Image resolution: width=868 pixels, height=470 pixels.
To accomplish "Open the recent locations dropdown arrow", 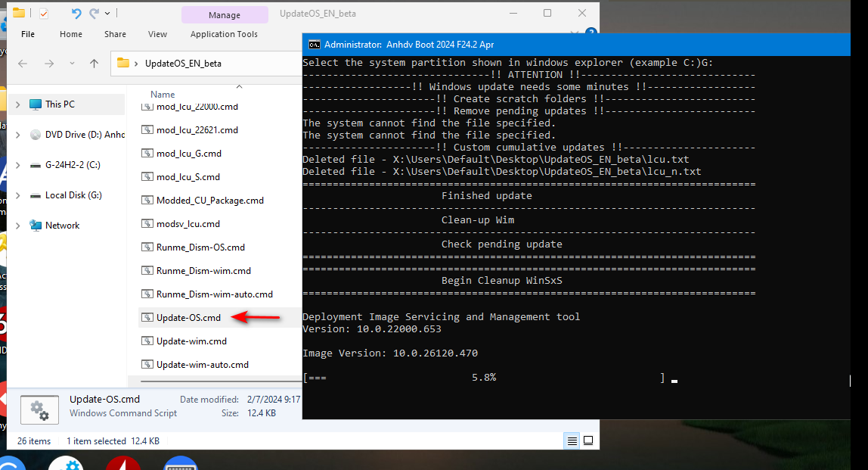I will click(72, 64).
